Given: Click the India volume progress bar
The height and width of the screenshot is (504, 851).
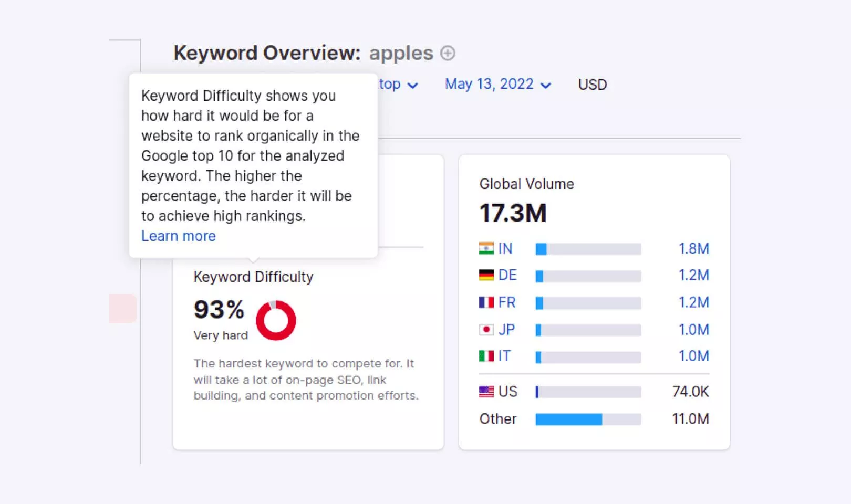Looking at the screenshot, I should coord(588,249).
